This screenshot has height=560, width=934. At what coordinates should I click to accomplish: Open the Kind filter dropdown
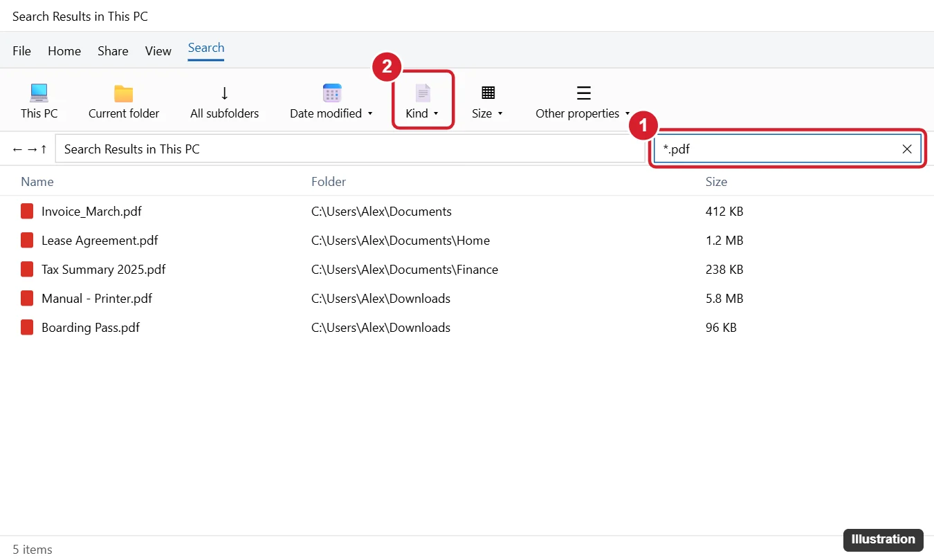(x=423, y=101)
